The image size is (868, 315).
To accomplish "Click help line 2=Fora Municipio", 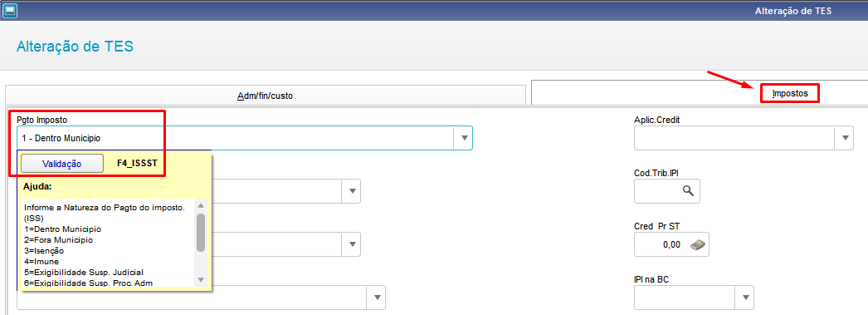I will coord(58,240).
